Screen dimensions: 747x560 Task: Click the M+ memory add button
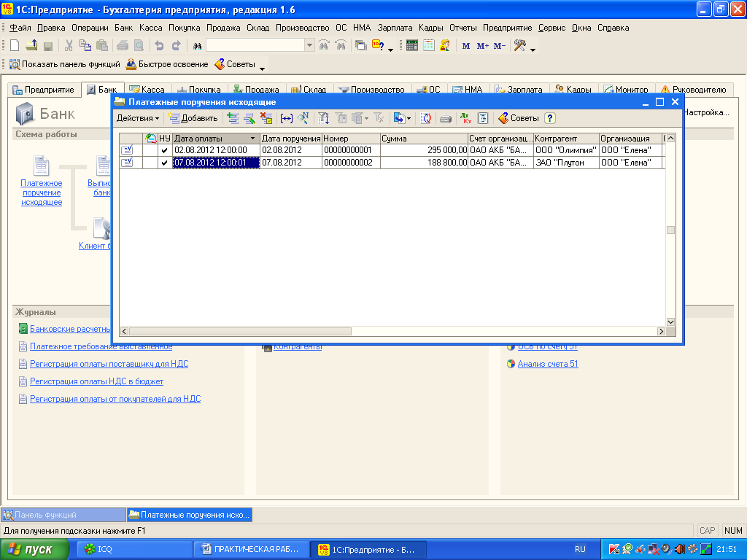[483, 46]
